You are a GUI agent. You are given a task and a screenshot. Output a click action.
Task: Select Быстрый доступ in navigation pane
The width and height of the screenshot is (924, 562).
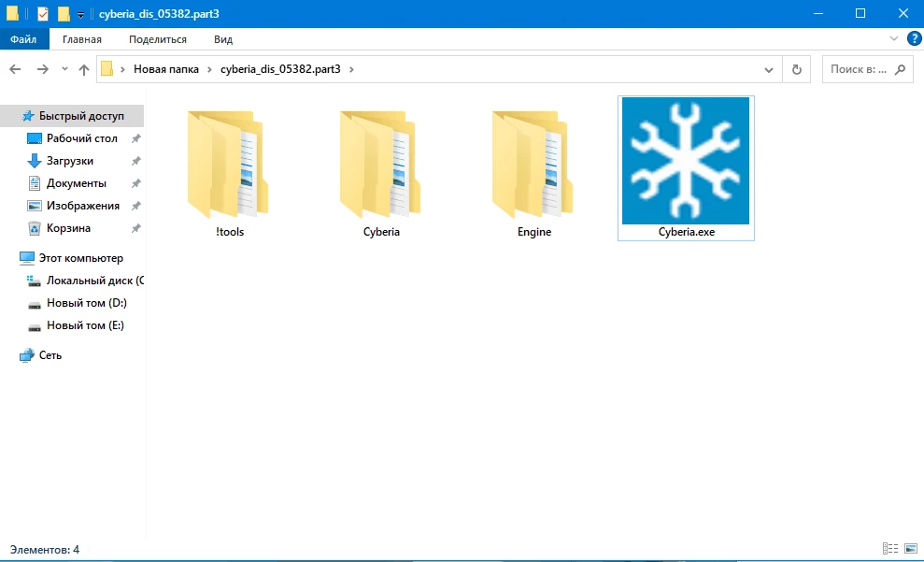(73, 116)
